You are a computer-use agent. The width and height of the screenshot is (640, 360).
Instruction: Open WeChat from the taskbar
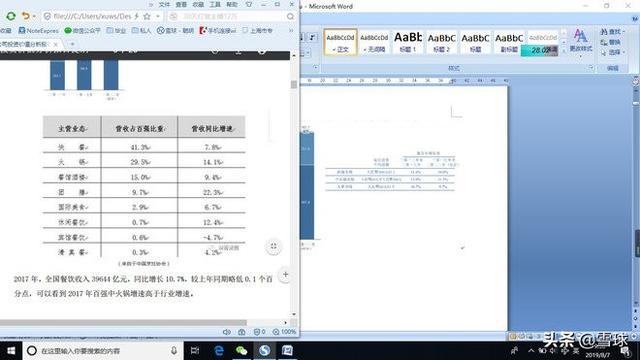click(x=241, y=351)
